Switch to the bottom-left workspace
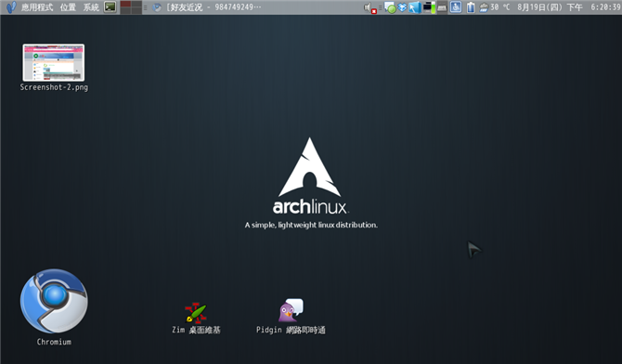Viewport: 622px width, 364px height. (x=125, y=11)
